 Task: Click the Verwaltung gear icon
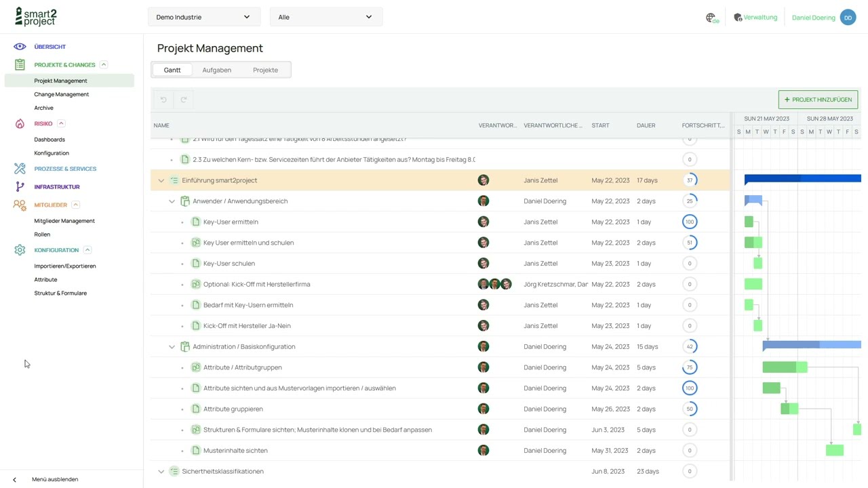738,18
